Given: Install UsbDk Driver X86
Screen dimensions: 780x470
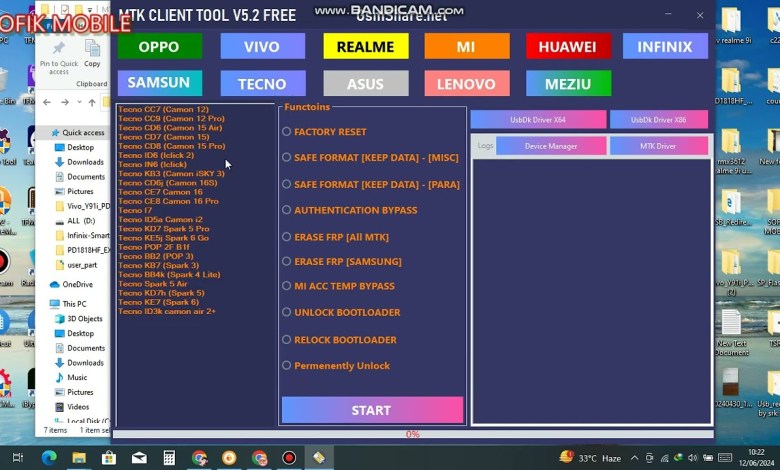Looking at the screenshot, I should (x=659, y=119).
